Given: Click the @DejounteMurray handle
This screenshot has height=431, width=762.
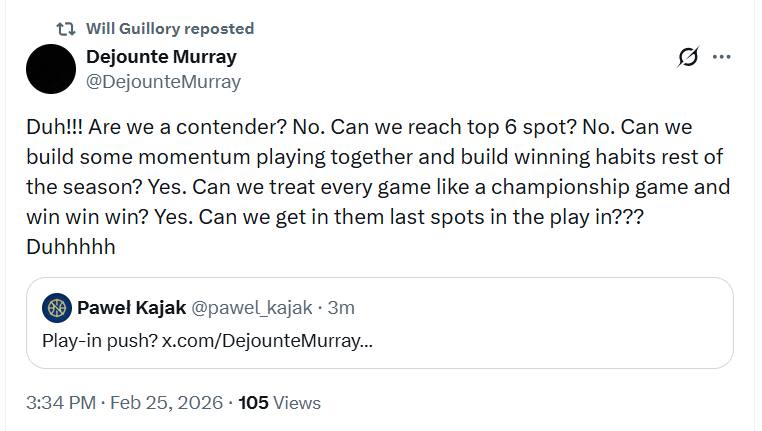Looking at the screenshot, I should pos(163,82).
